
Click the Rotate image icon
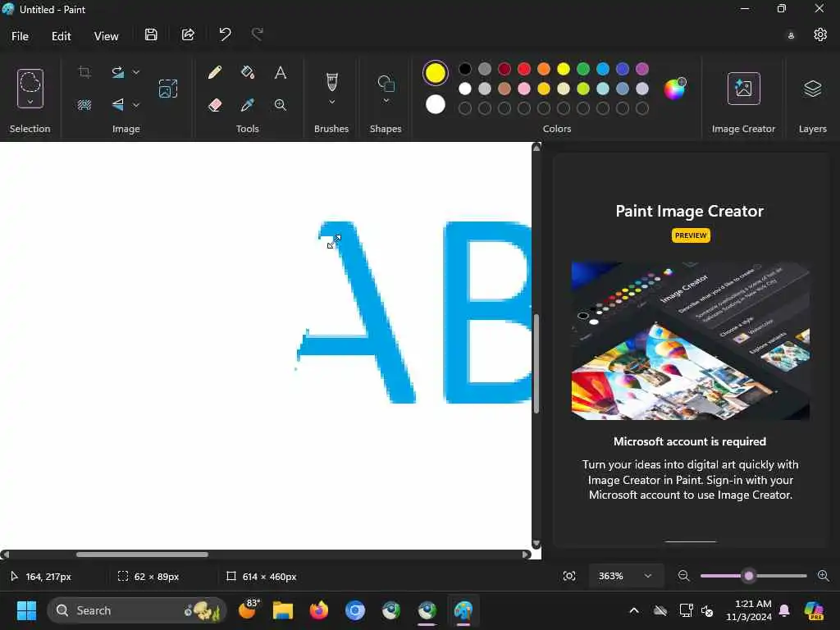[117, 72]
